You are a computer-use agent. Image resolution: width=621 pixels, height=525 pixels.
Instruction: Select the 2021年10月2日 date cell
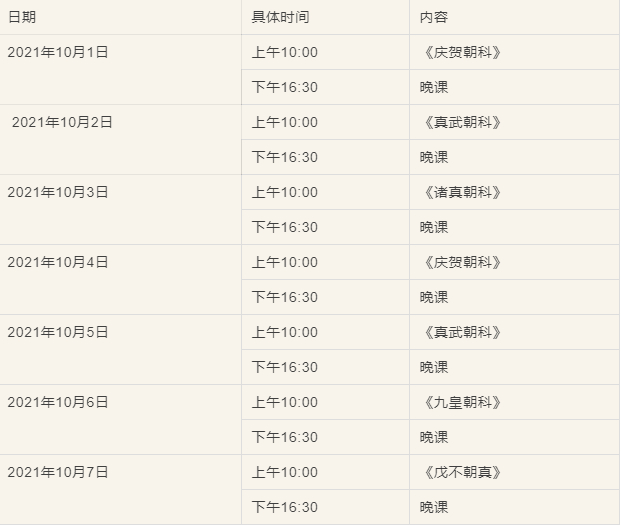tap(62, 122)
